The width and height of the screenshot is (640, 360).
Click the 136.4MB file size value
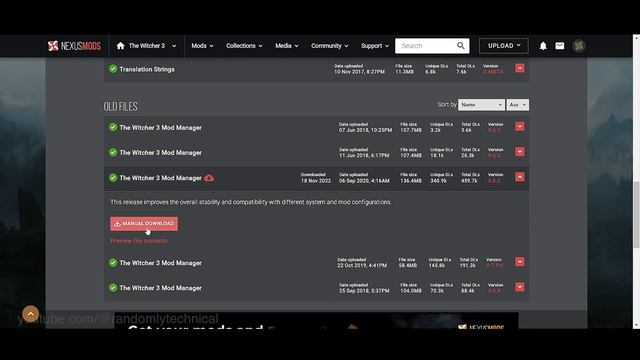[x=411, y=180]
